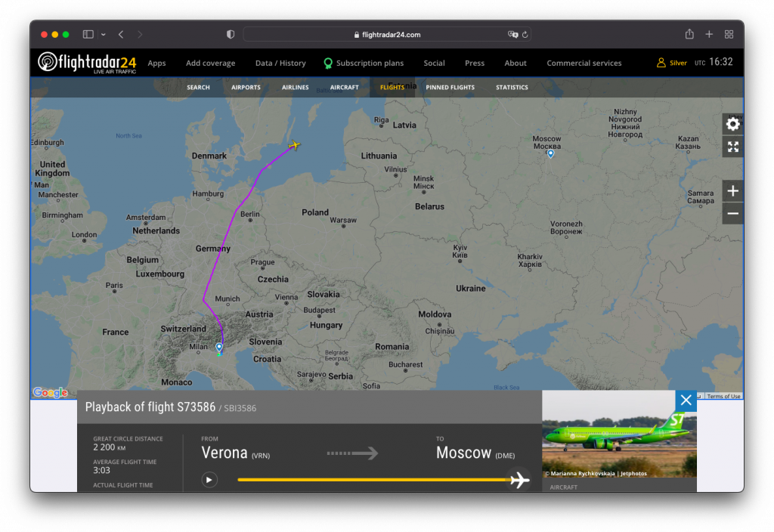Select the Airports tab
The image size is (774, 532).
tap(246, 88)
